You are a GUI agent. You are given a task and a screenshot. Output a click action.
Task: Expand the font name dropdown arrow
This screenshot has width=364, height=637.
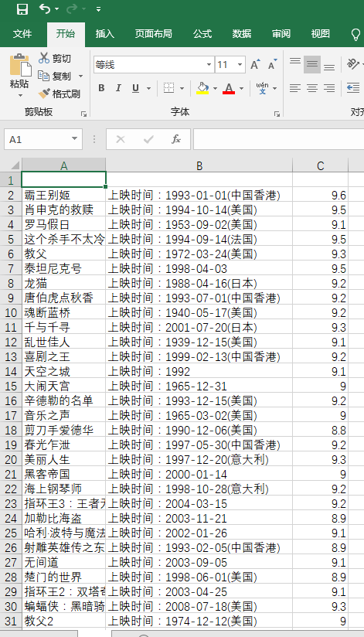tap(209, 65)
